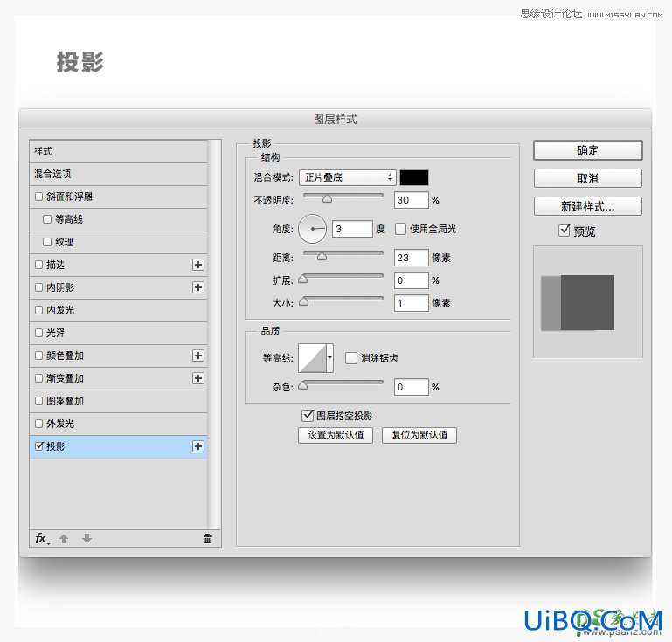672x642 pixels.
Task: Uncheck the 投影 effect checkbox
Action: [x=39, y=446]
